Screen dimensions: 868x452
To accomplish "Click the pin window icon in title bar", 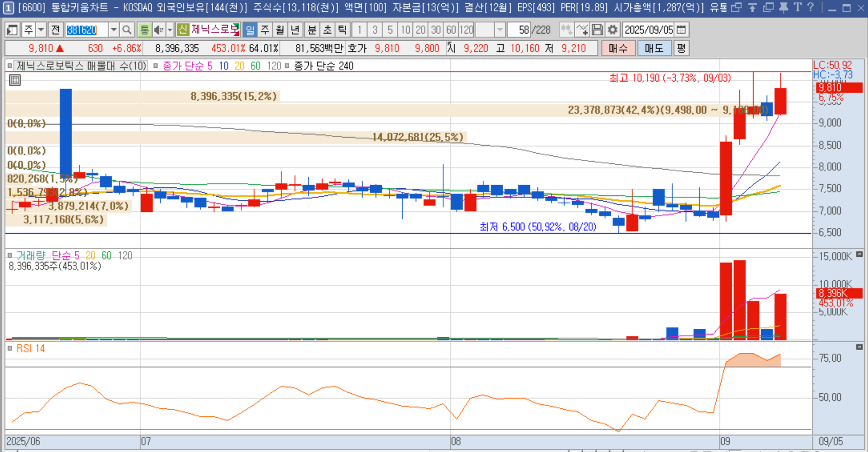I will (784, 7).
